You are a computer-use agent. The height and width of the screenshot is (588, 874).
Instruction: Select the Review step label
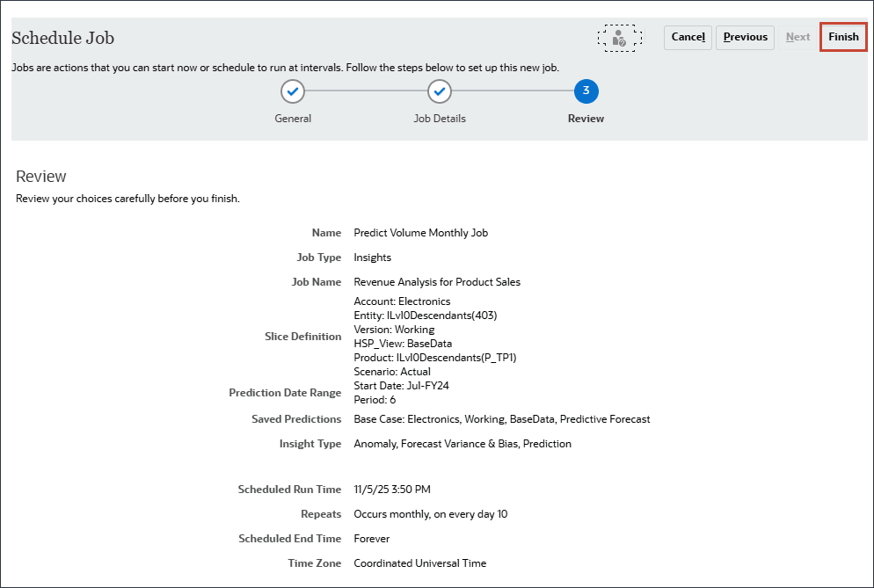click(586, 118)
